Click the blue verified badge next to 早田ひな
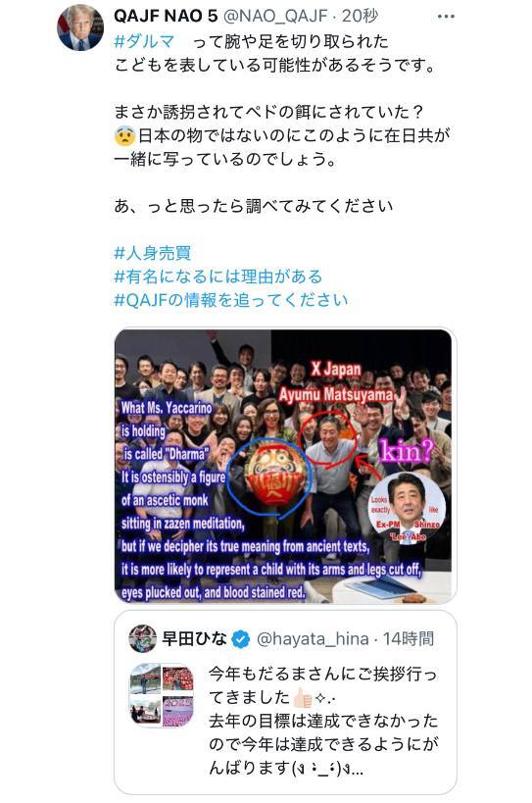 [x=241, y=638]
